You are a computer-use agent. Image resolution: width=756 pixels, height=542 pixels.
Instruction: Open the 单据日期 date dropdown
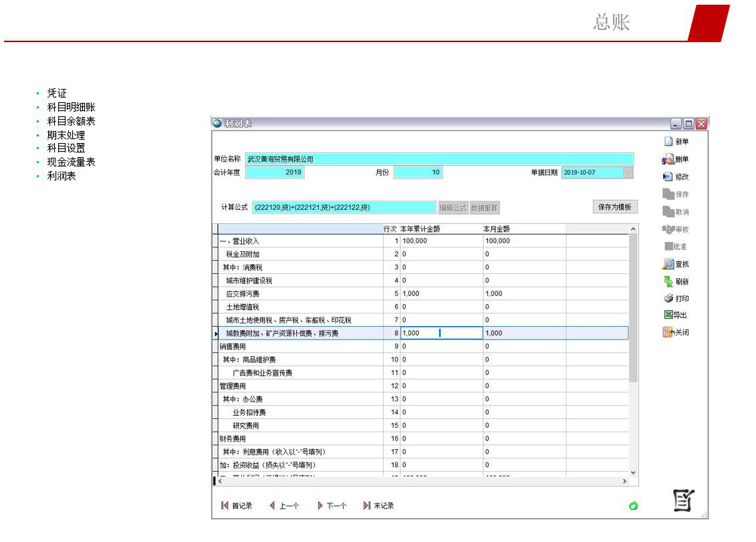628,172
